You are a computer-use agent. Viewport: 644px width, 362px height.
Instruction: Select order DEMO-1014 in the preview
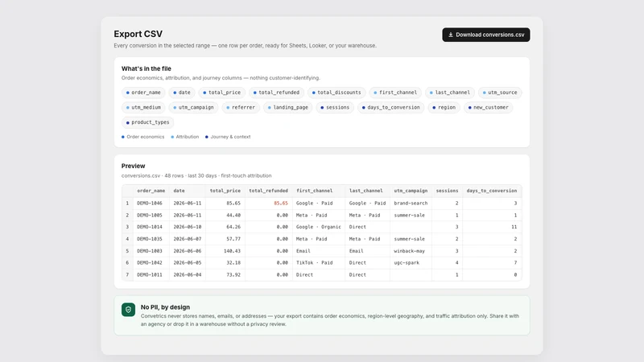150,227
